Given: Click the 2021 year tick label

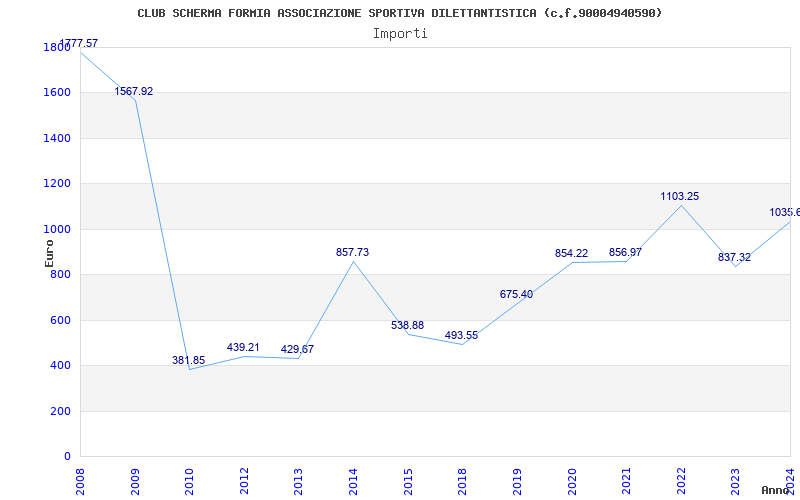Looking at the screenshot, I should coord(627,482).
